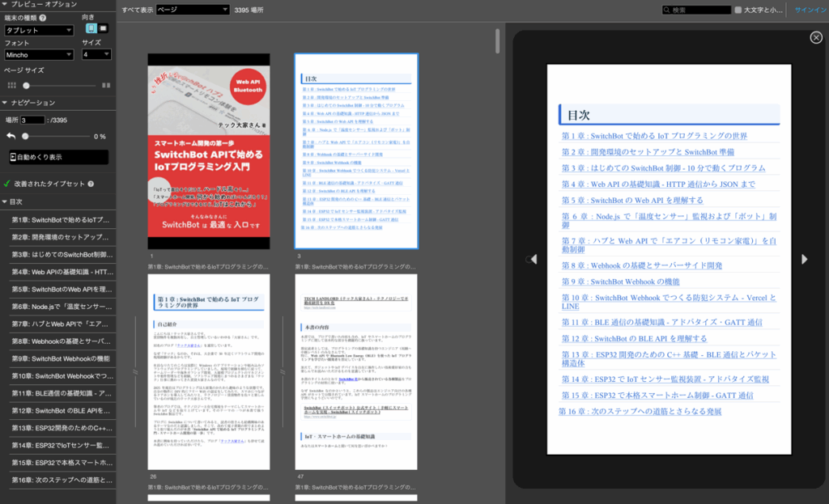This screenshot has height=504, width=829.
Task: Click the back arrow icon in navigation
Action: (x=11, y=136)
